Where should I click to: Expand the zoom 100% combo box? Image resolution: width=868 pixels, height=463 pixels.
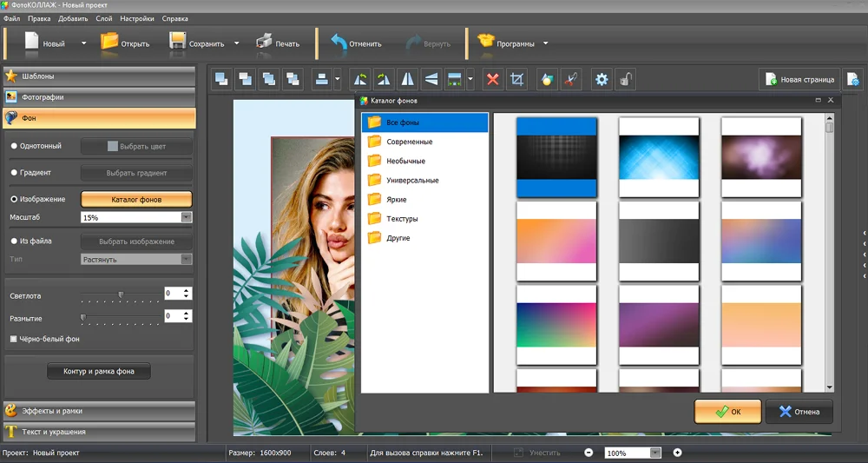pyautogui.click(x=655, y=453)
